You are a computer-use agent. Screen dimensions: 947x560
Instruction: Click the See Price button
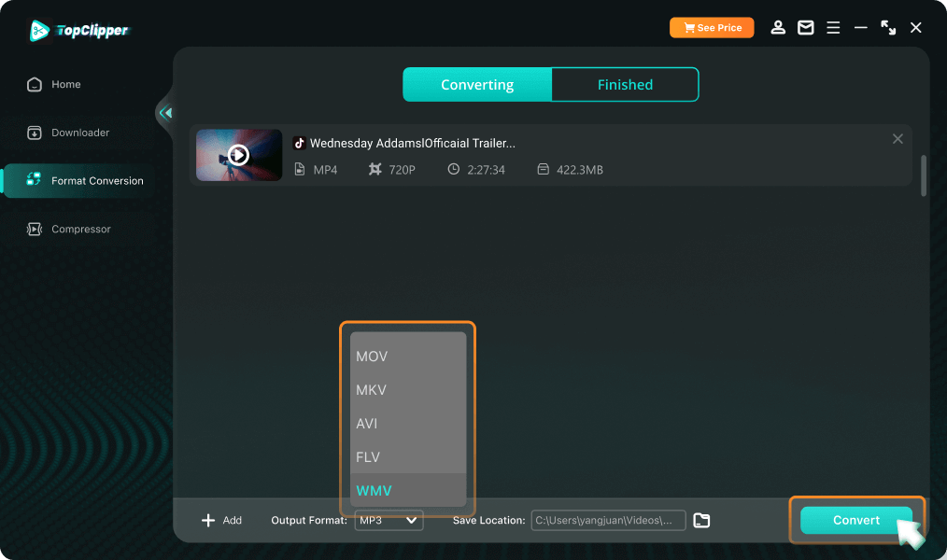click(712, 28)
